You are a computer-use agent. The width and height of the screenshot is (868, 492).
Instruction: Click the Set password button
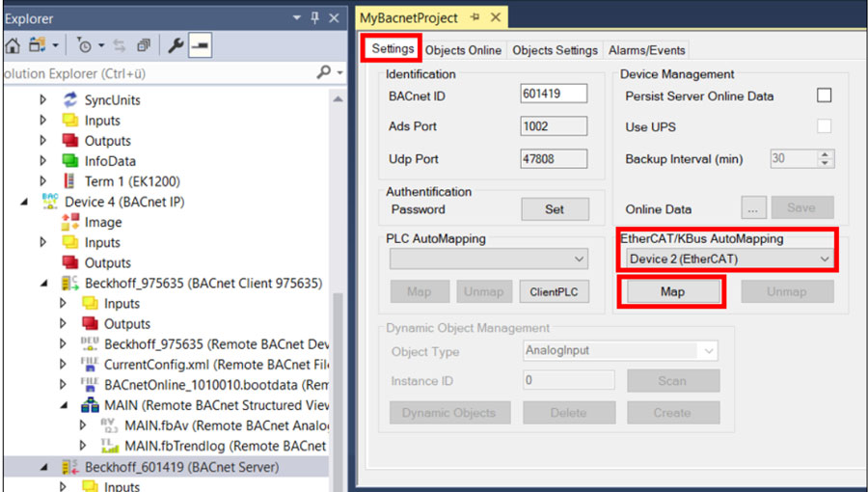click(x=555, y=209)
